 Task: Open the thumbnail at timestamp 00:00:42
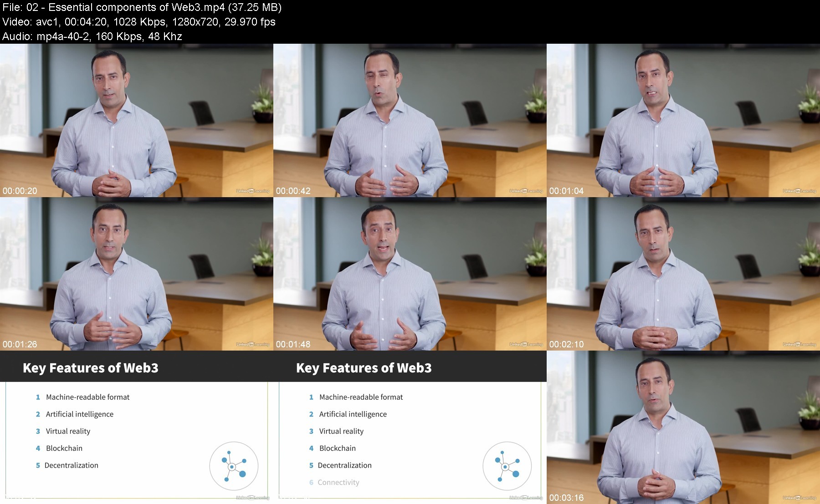tap(410, 120)
